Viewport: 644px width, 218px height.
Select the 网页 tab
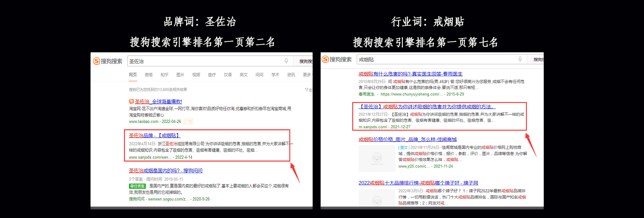pos(133,75)
